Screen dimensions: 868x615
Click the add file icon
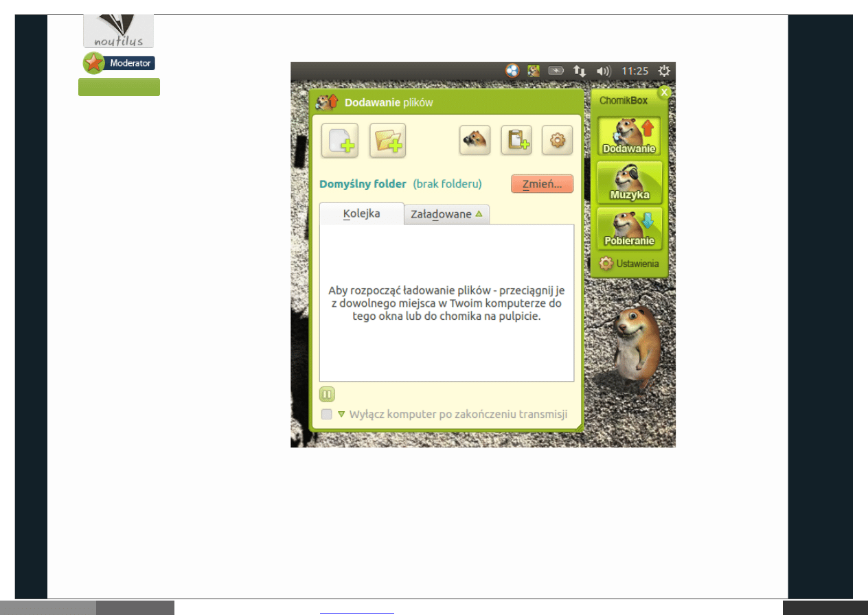tap(340, 141)
